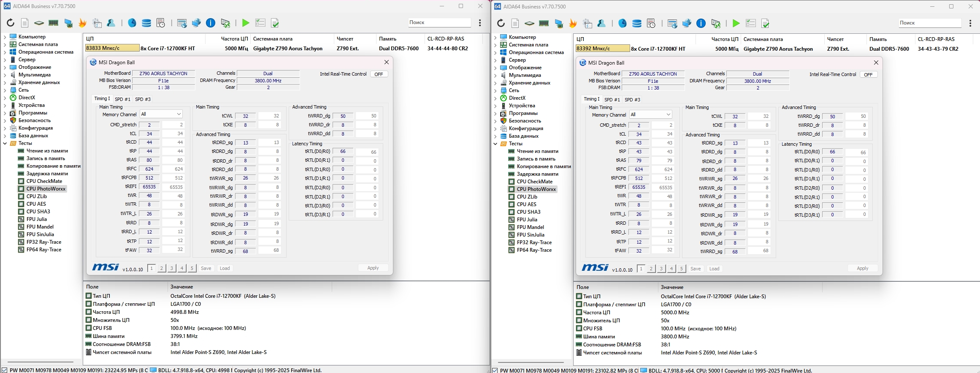This screenshot has width=980, height=373.
Task: Click the blue info icon in right window toolbar
Action: tap(701, 23)
